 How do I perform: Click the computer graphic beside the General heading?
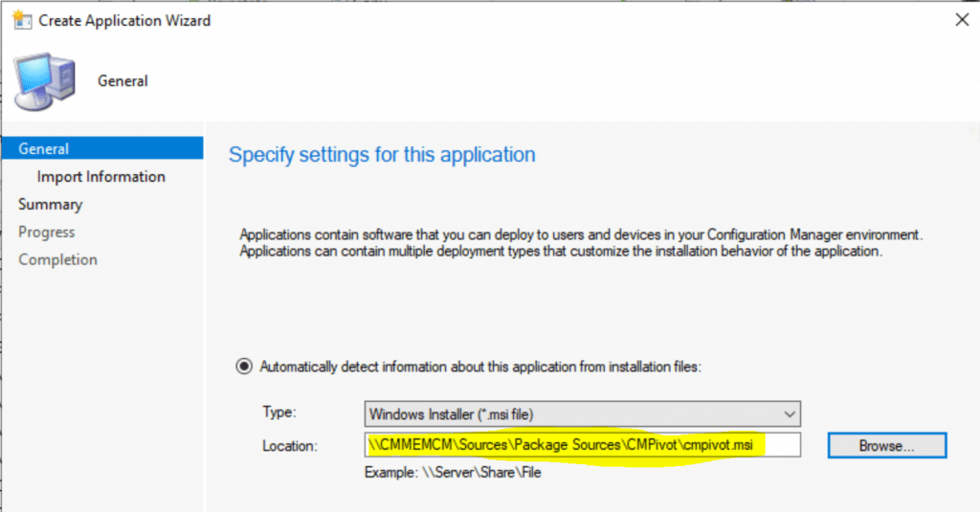click(x=44, y=82)
